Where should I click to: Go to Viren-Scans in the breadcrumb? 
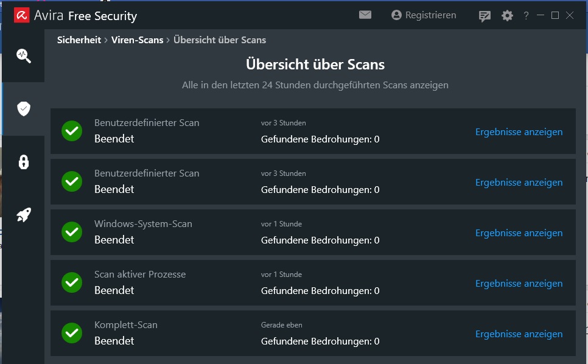137,40
